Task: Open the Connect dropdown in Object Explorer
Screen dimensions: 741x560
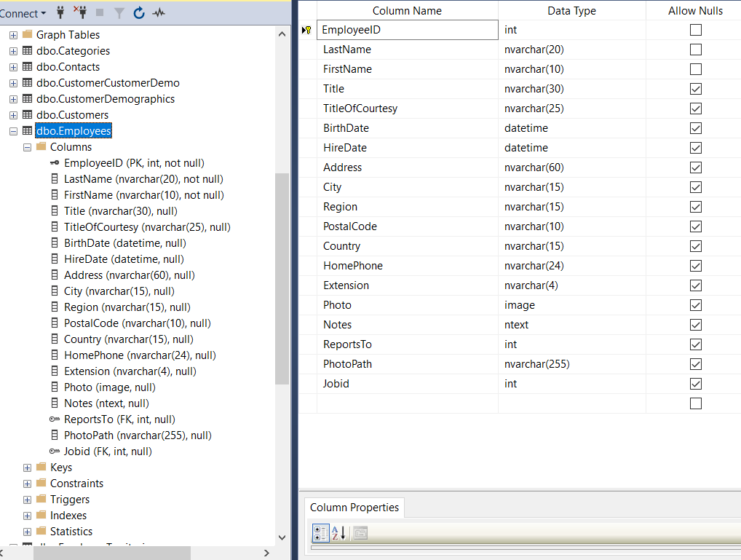Action: coord(23,13)
